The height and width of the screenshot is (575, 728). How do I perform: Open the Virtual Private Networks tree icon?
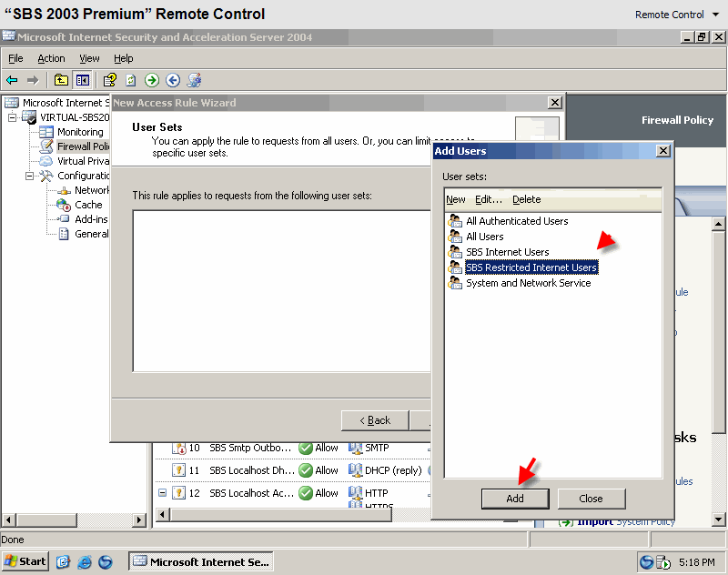point(46,161)
